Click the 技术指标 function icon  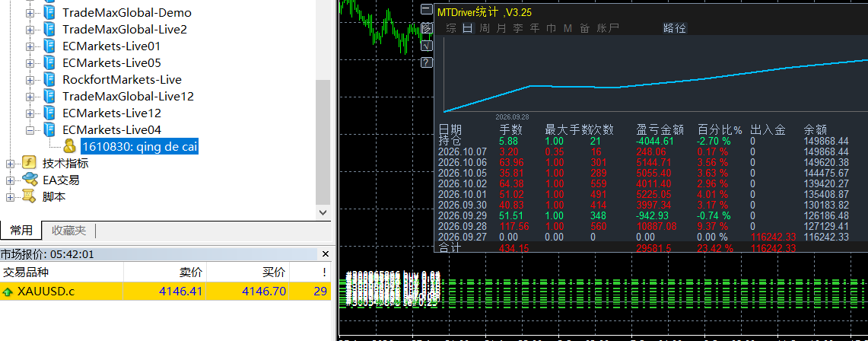[x=29, y=163]
